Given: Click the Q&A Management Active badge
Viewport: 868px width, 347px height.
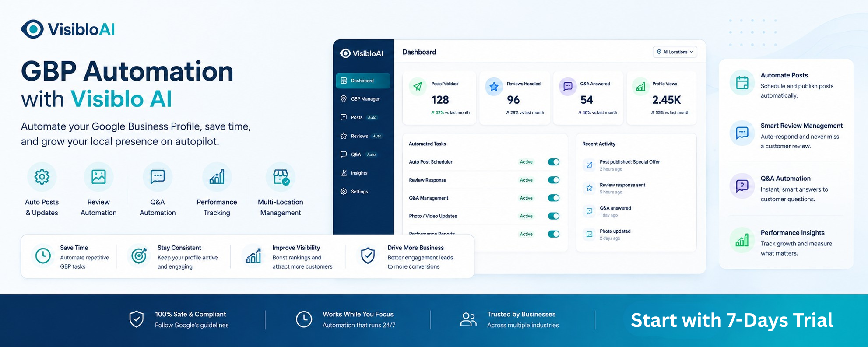Looking at the screenshot, I should (x=526, y=198).
